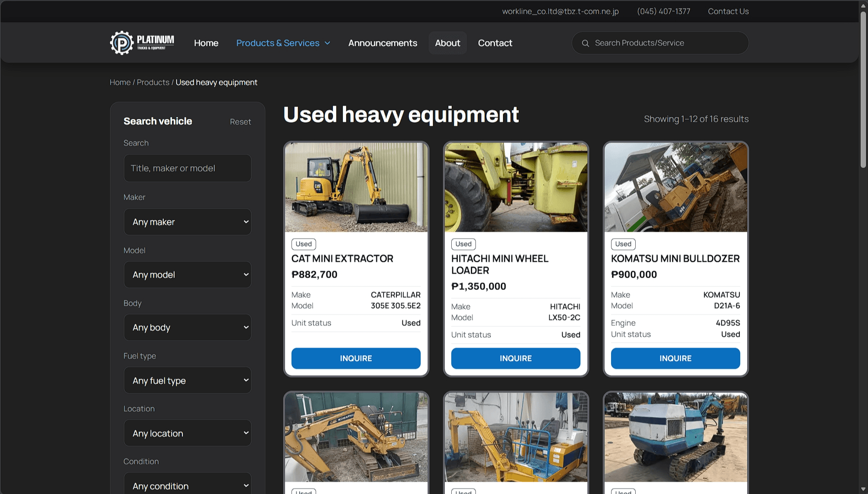Click the price ₱1,350,000

tap(478, 286)
